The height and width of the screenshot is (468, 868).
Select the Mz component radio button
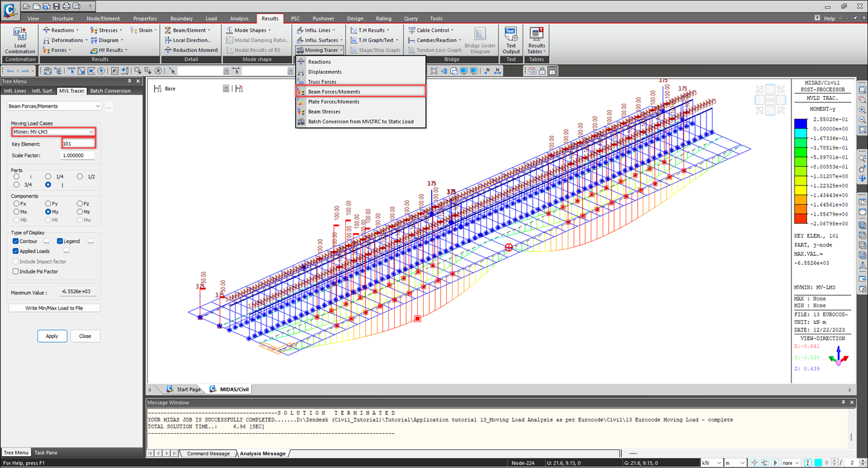coord(81,212)
